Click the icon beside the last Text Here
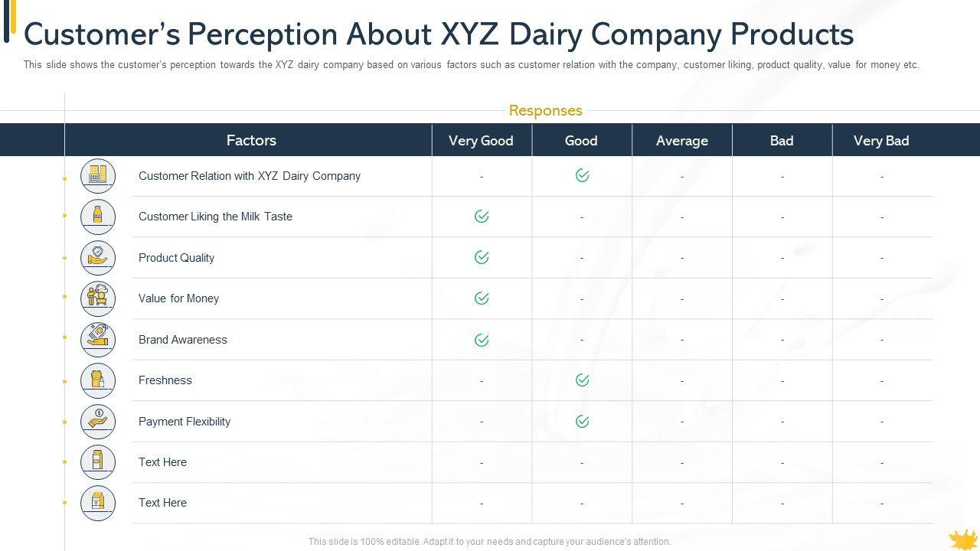Viewport: 980px width, 551px height. coord(98,503)
